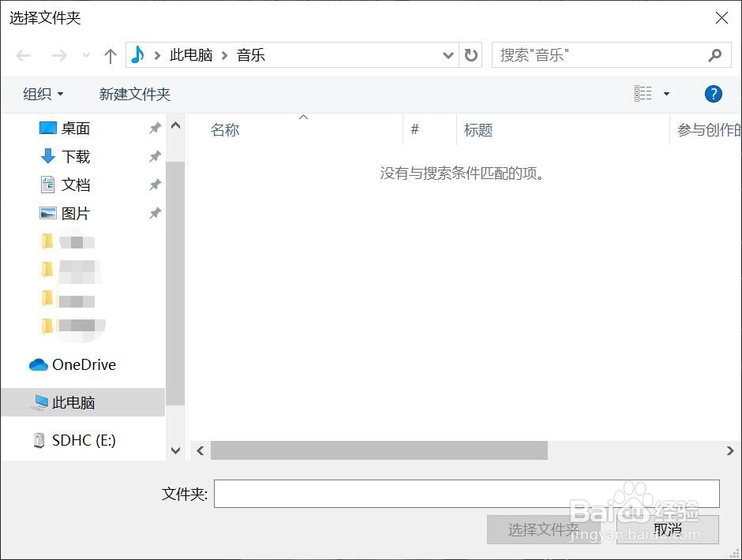Sort files by the 名称 column

pyautogui.click(x=224, y=129)
